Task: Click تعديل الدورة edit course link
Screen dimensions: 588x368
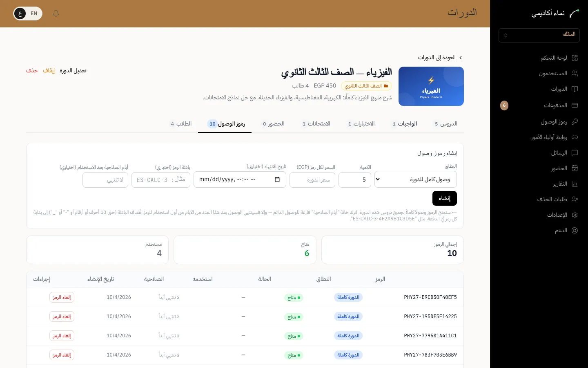Action: pyautogui.click(x=73, y=71)
